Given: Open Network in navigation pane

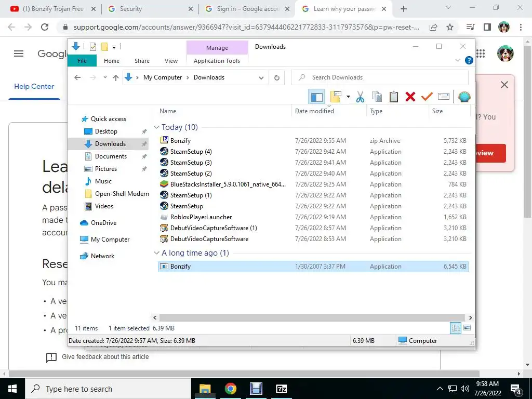Looking at the screenshot, I should (102, 256).
